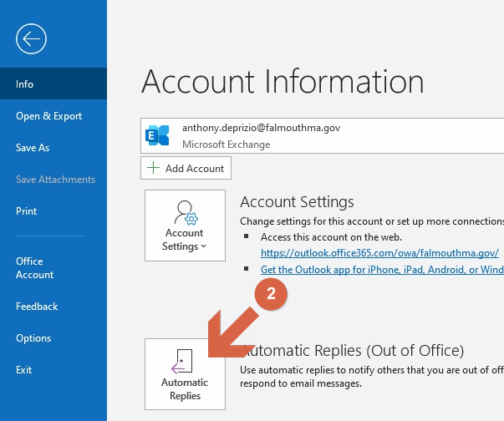Click the Microsoft Exchange account icon
This screenshot has height=421, width=504.
pos(157,135)
